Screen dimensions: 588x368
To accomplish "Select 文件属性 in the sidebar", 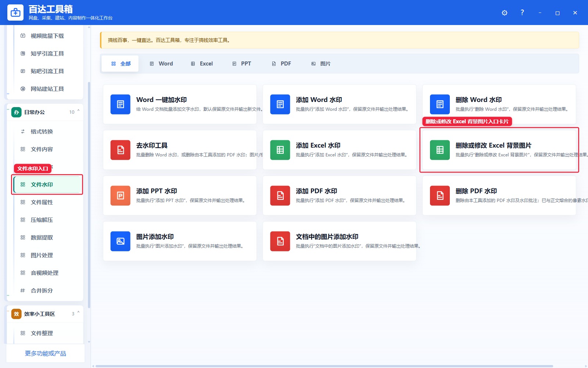I will tap(47, 202).
